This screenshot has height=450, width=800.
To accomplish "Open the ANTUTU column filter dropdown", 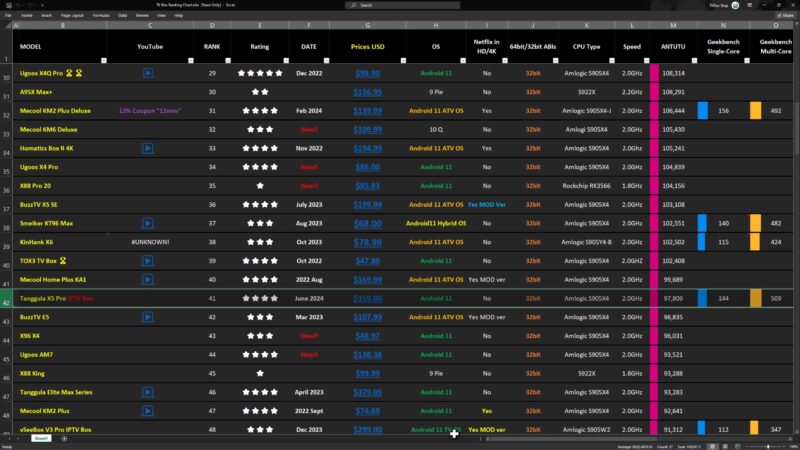I will [694, 60].
